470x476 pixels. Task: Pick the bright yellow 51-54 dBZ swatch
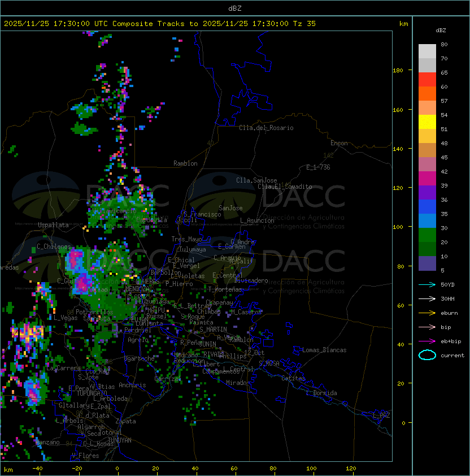(x=427, y=122)
